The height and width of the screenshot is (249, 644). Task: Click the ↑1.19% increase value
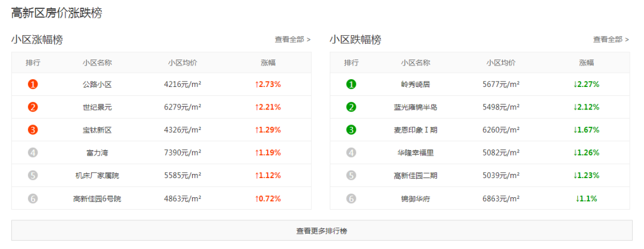(x=268, y=153)
